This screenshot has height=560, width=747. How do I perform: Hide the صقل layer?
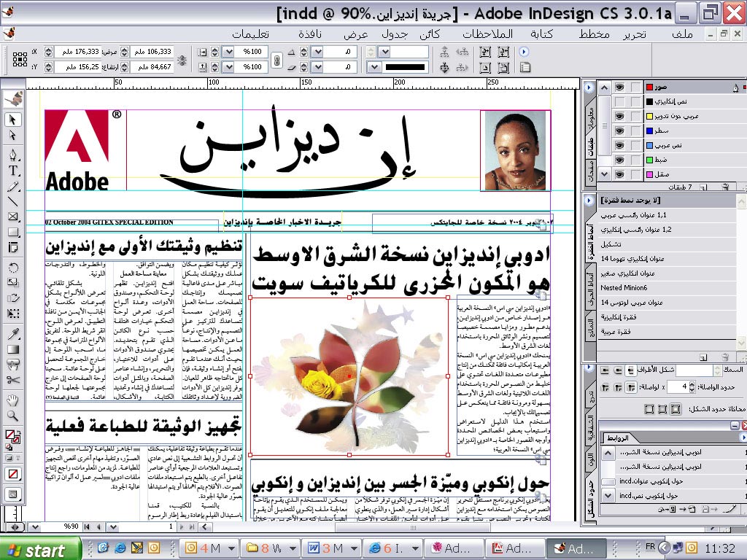click(619, 174)
